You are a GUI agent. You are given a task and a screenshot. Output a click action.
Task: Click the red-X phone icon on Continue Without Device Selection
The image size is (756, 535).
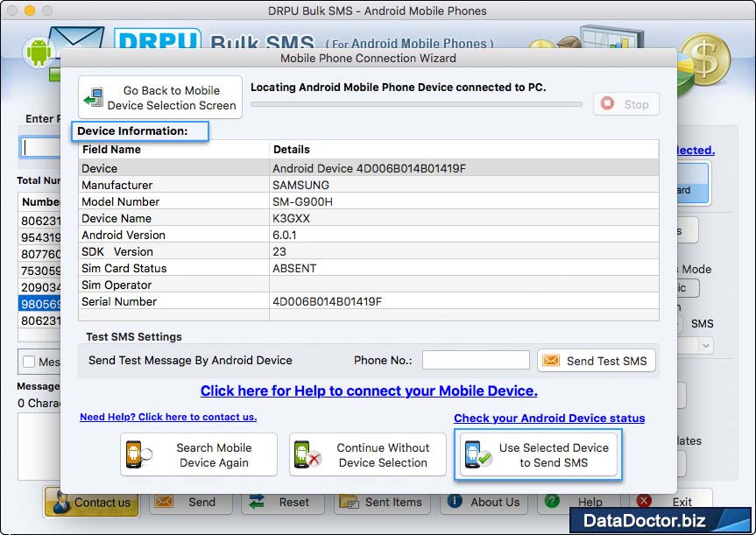click(307, 454)
